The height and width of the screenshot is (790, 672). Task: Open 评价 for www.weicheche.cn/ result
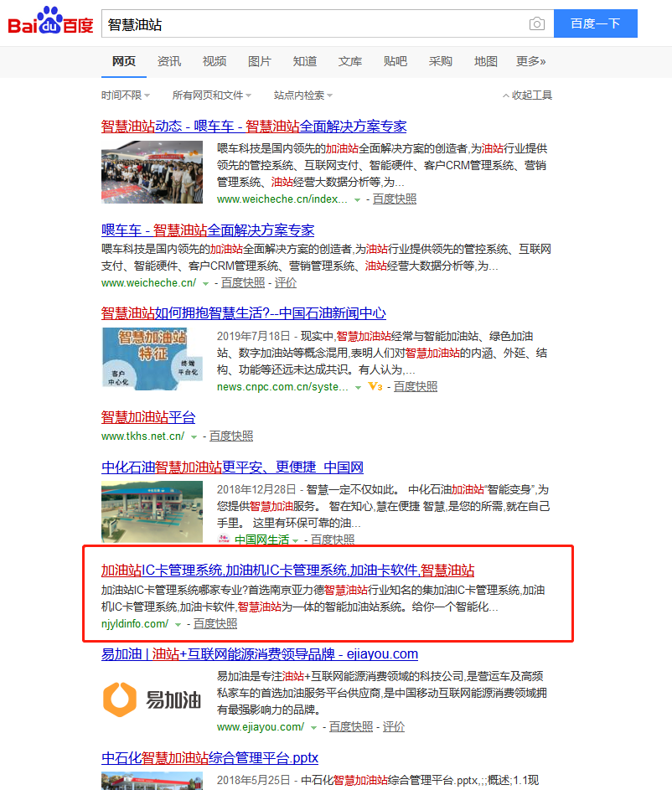pyautogui.click(x=286, y=282)
